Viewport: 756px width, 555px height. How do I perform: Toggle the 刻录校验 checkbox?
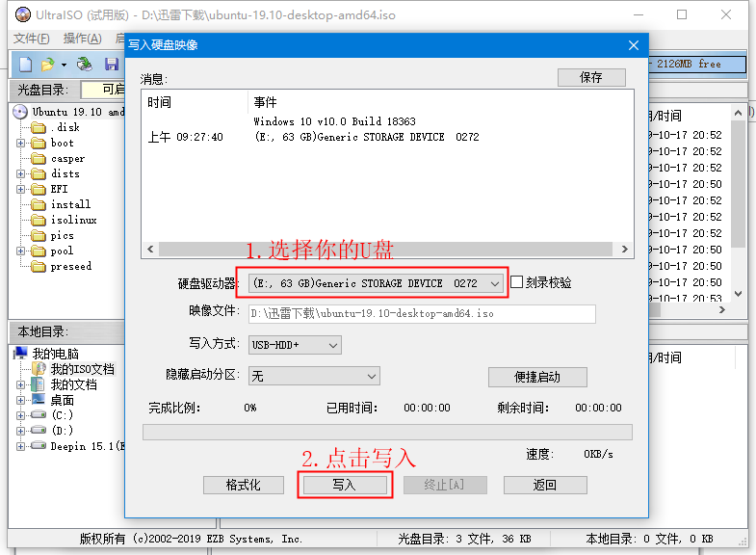point(516,282)
